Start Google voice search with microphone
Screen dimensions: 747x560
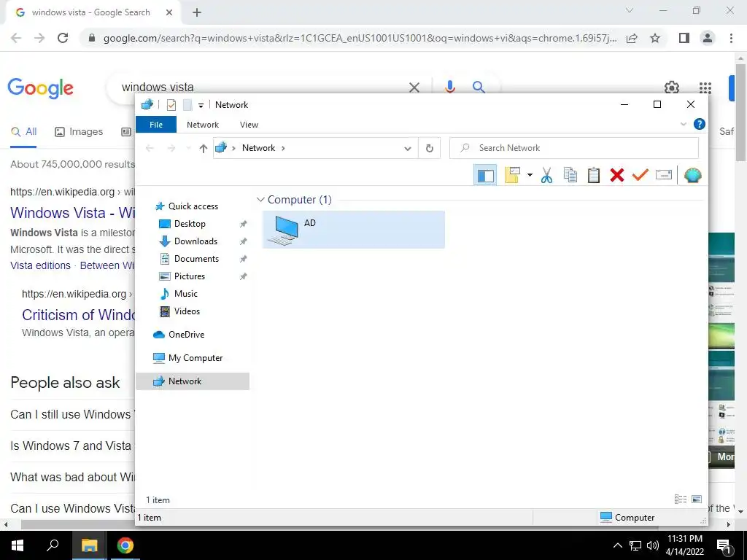pos(449,87)
